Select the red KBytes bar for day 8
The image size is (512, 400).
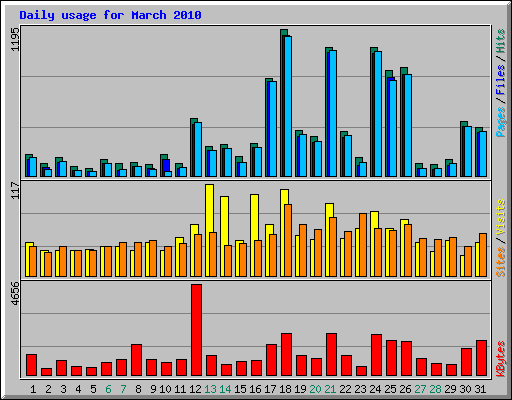tap(136, 360)
